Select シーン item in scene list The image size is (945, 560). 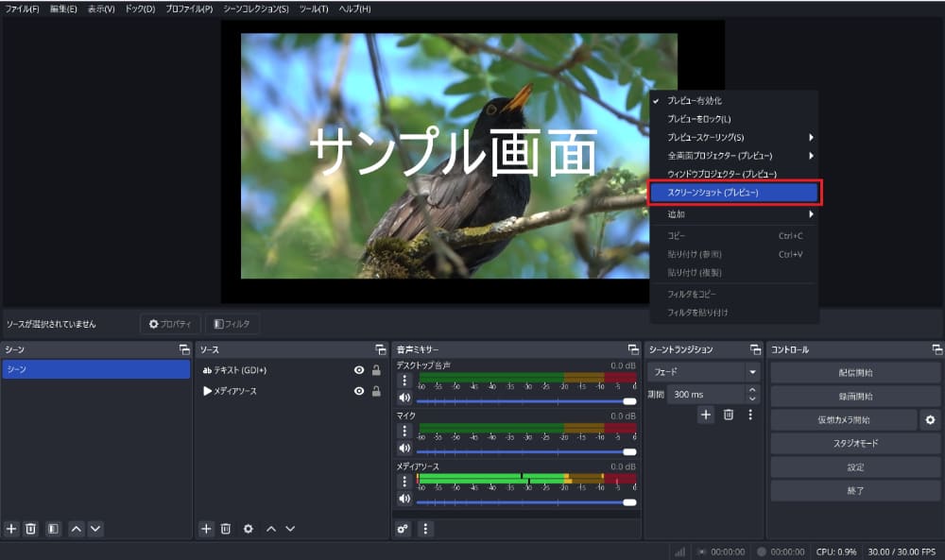click(x=96, y=369)
